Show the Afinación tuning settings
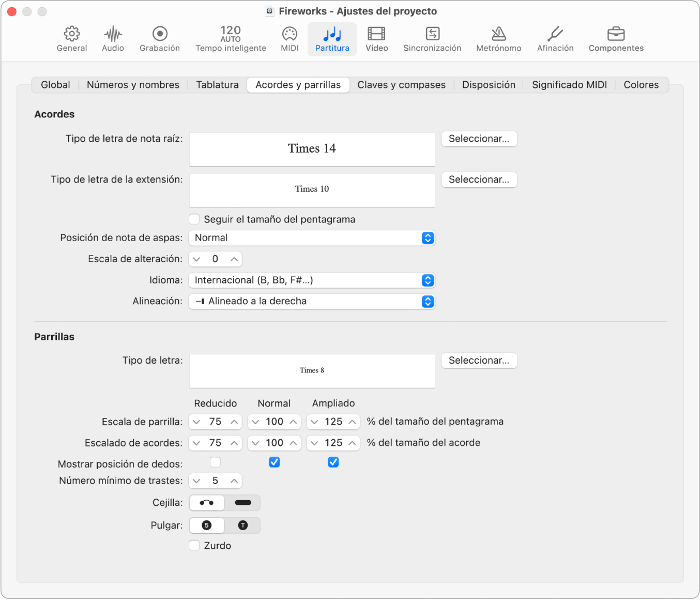The image size is (700, 600). [555, 39]
